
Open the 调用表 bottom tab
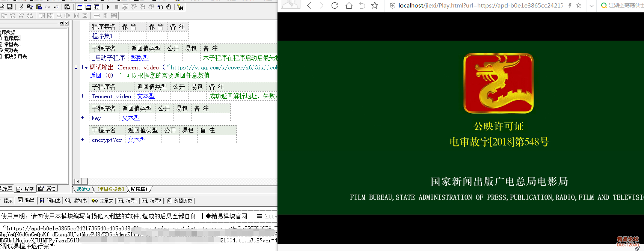pyautogui.click(x=50, y=201)
